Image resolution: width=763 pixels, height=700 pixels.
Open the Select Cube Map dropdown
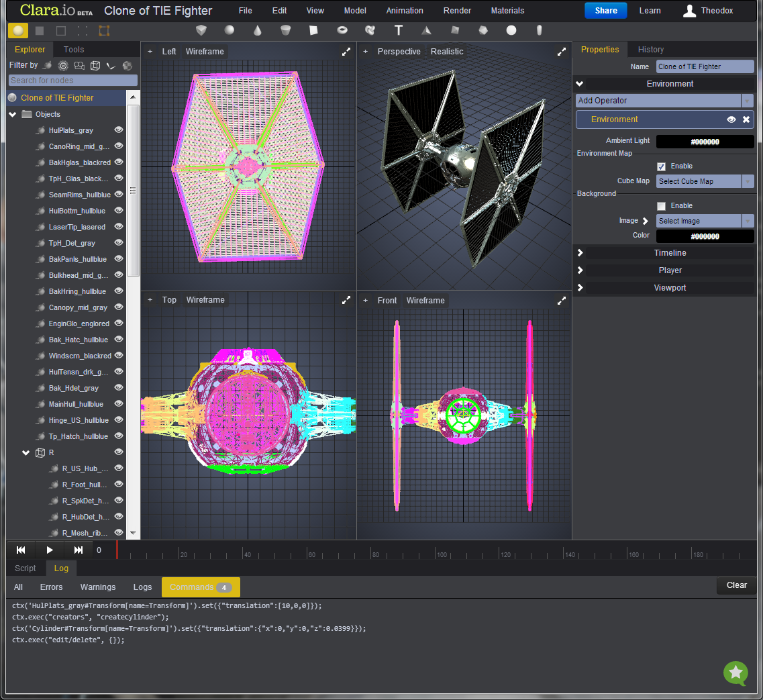[x=705, y=181]
